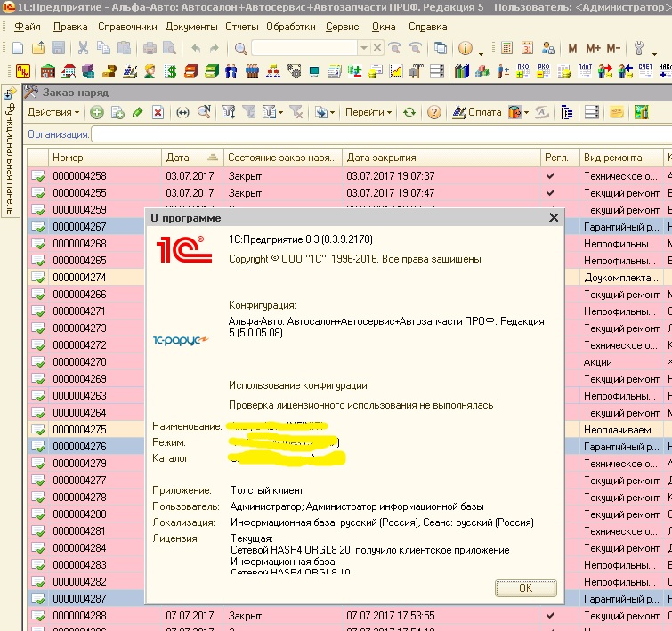This screenshot has width=672, height=631.
Task: Click the Окна menu
Action: pos(384,27)
